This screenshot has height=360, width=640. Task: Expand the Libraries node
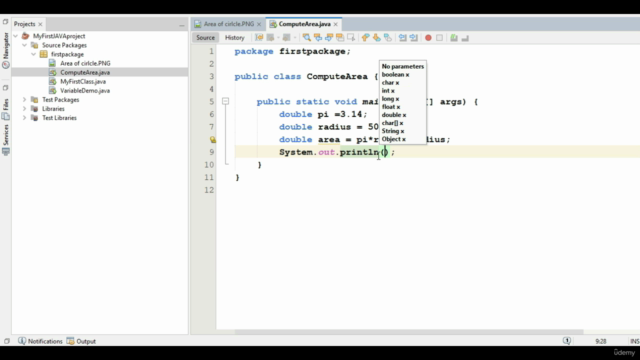(24, 109)
